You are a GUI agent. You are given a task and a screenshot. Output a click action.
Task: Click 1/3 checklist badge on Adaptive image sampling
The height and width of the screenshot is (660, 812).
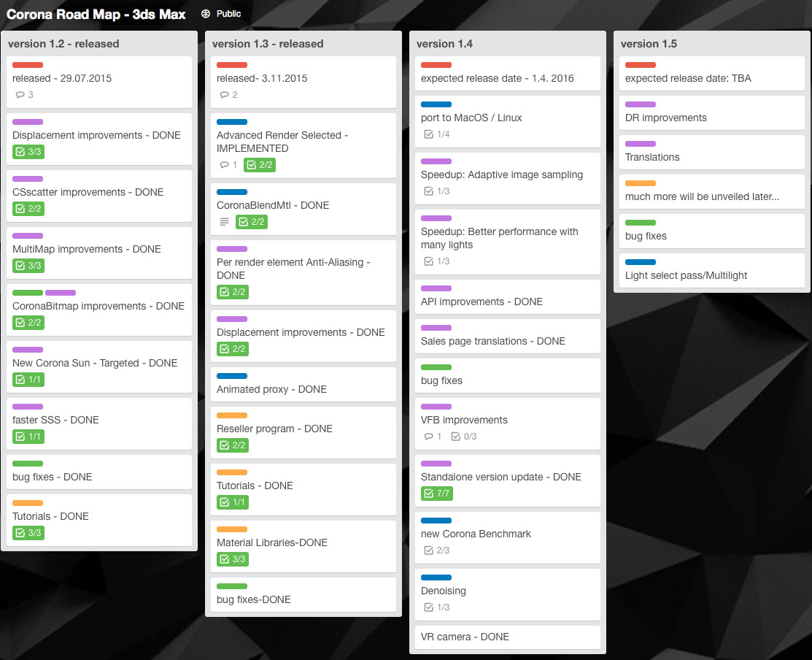pos(436,191)
